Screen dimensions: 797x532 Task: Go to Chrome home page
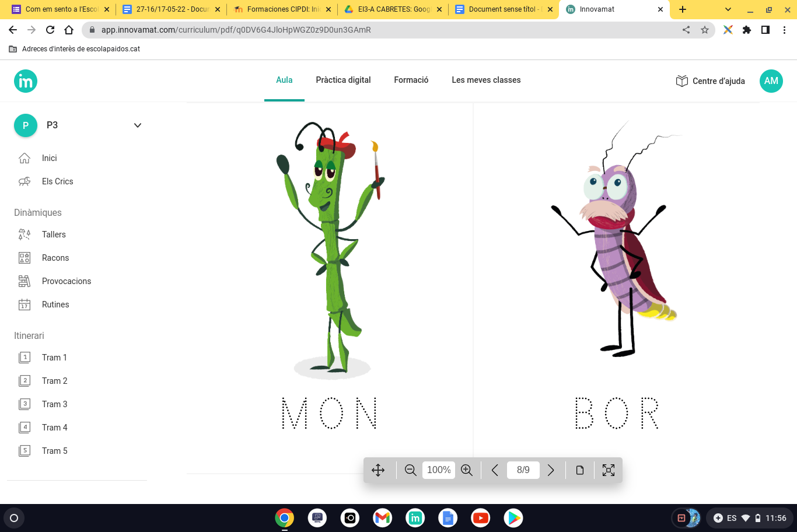(69, 30)
